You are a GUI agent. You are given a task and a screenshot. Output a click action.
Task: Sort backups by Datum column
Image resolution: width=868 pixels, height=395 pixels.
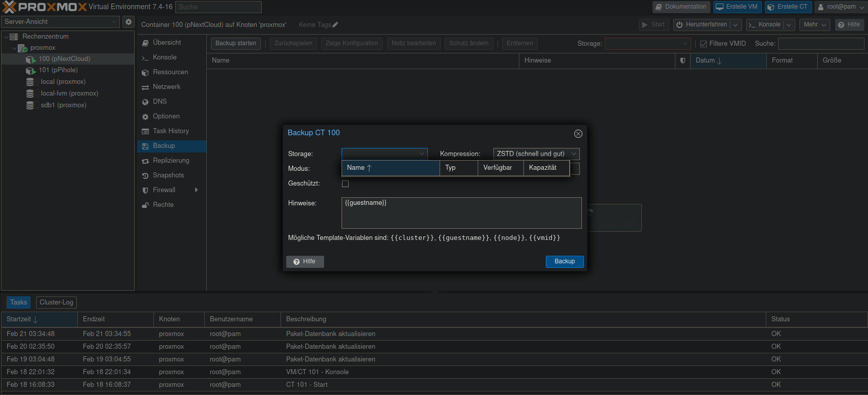coord(728,60)
